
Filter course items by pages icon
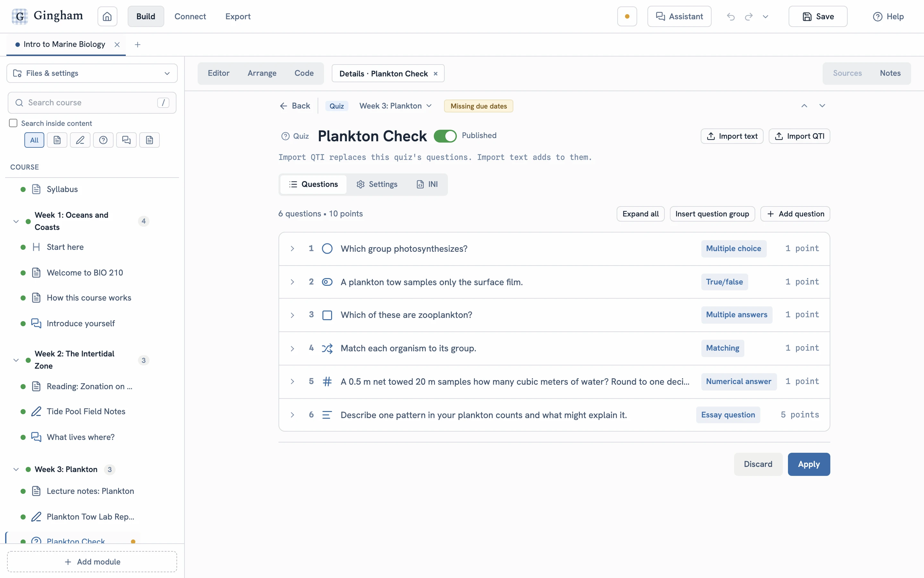coord(57,140)
